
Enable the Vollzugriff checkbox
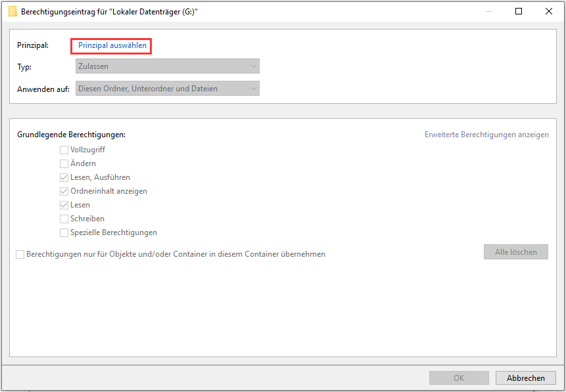(x=64, y=150)
